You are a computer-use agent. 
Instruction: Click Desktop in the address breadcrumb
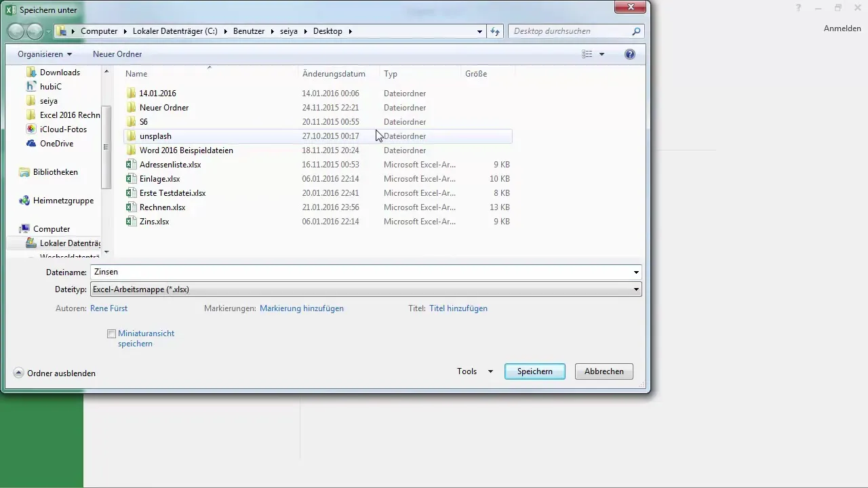tap(328, 31)
